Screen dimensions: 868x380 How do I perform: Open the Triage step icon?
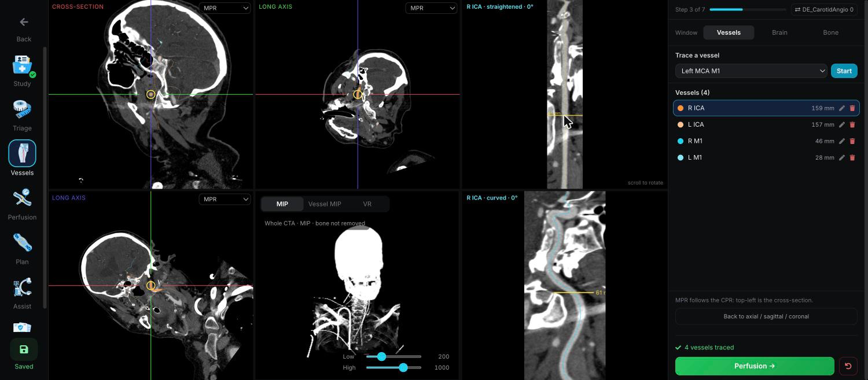tap(23, 109)
